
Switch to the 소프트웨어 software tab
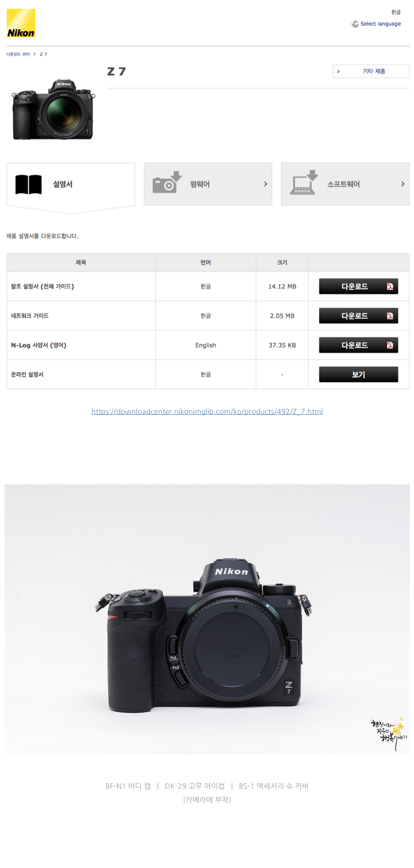345,184
